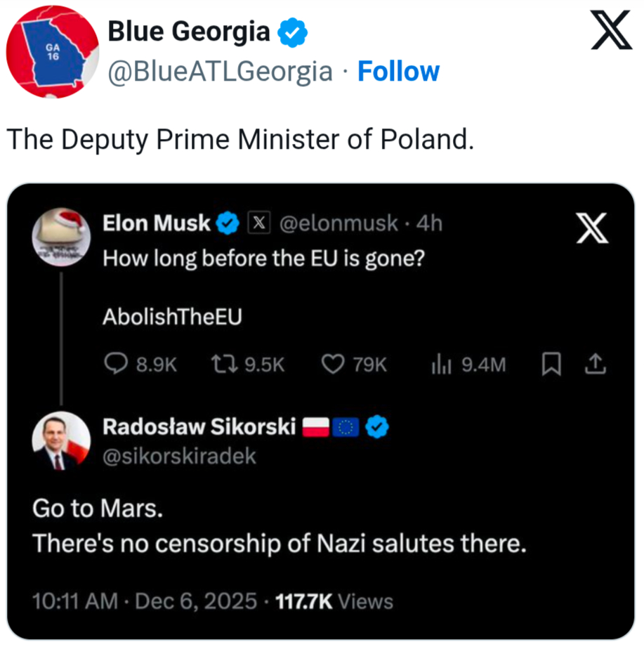Click the reply bubble icon showing 8.9K
This screenshot has height=654, width=644.
[x=114, y=363]
